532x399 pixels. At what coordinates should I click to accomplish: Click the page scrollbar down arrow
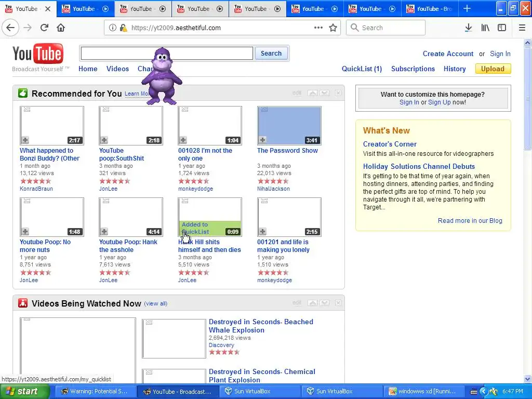527,379
